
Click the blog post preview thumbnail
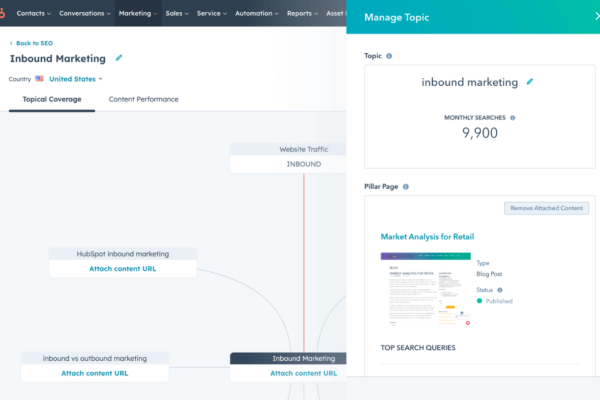click(x=426, y=290)
